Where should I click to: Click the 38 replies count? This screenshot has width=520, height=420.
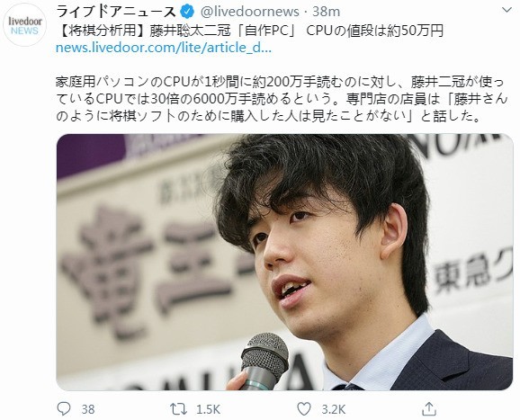click(88, 409)
